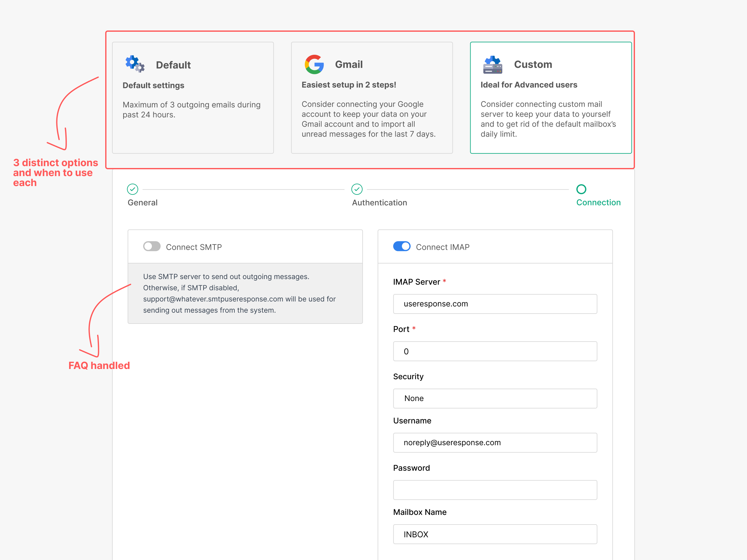Click the Google G logo icon

pos(314,64)
